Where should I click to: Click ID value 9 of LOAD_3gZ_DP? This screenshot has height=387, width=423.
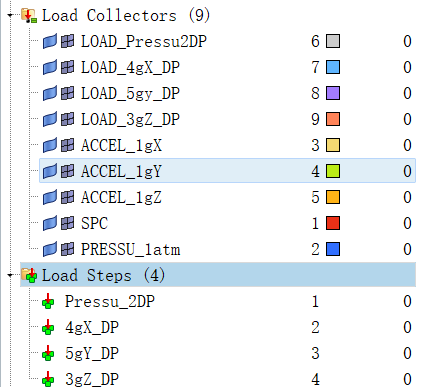[315, 119]
